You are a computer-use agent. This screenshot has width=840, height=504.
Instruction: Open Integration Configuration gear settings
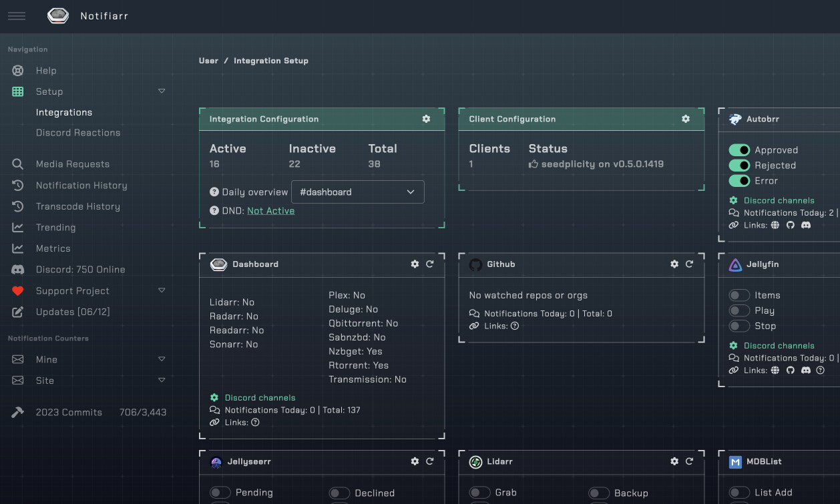[x=426, y=119]
